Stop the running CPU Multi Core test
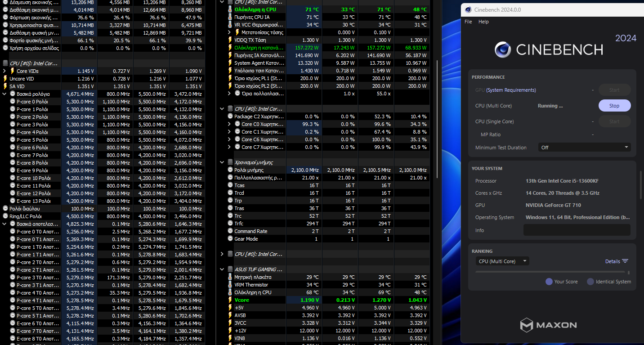Viewport: 644px width, 345px height. [614, 106]
